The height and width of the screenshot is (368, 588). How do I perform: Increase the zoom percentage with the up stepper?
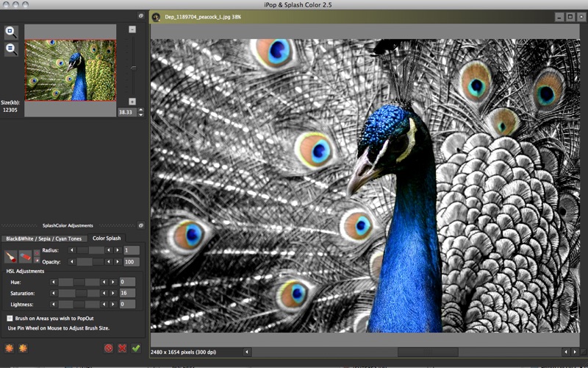(x=140, y=110)
